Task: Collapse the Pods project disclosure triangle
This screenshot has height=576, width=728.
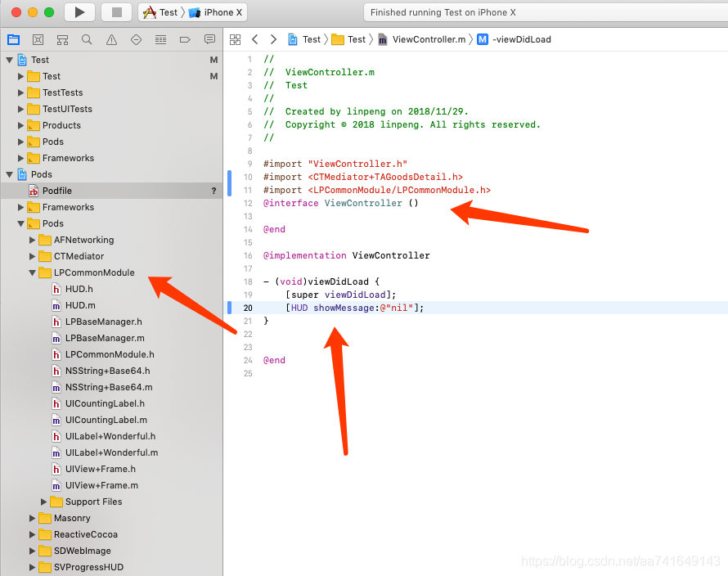Action: coord(9,174)
